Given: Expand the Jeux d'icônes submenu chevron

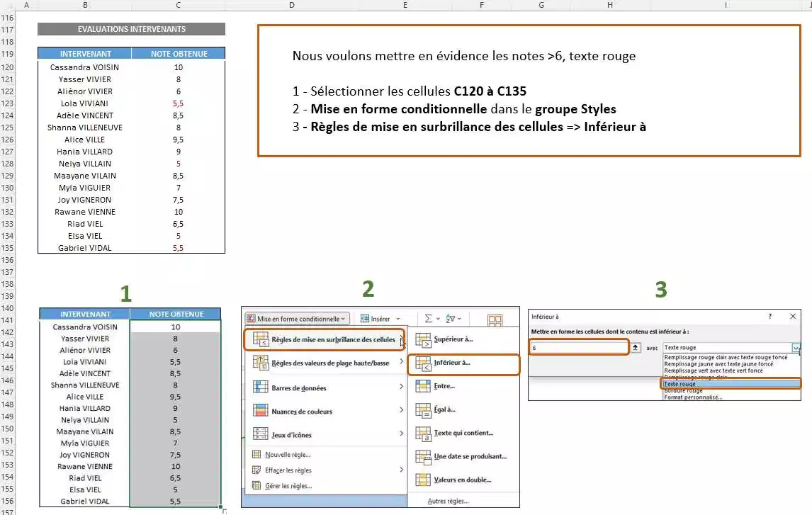Looking at the screenshot, I should [x=401, y=434].
